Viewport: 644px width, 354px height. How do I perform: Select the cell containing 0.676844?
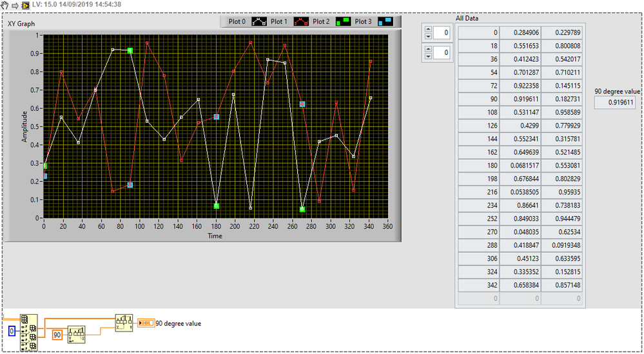[520, 179]
